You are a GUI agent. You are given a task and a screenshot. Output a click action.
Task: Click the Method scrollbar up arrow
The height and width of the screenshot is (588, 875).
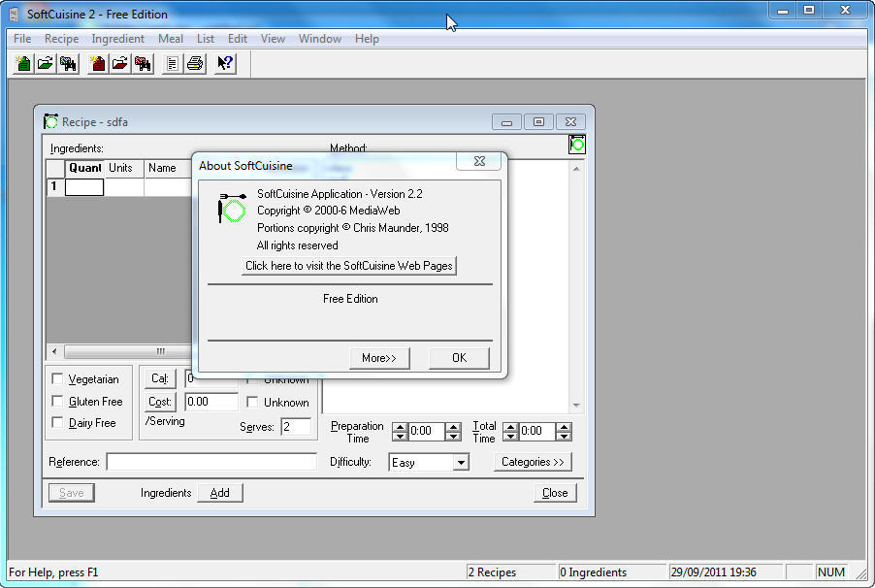[576, 168]
